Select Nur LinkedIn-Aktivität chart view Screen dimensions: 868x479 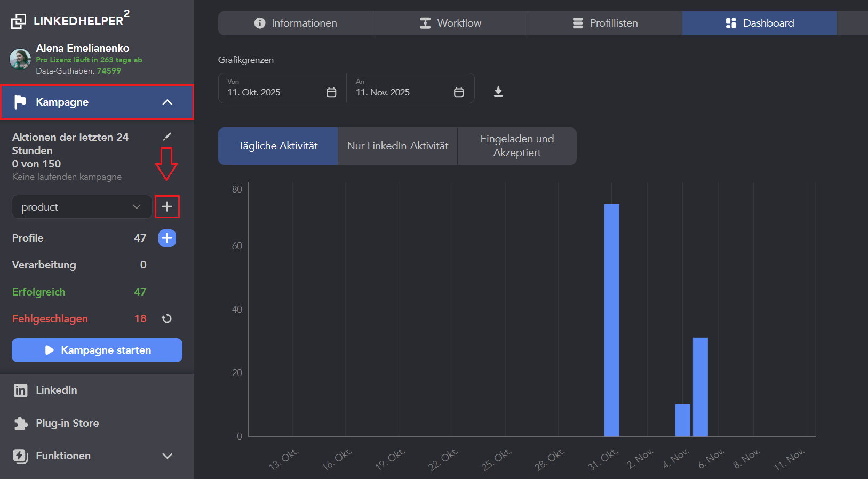coord(397,146)
